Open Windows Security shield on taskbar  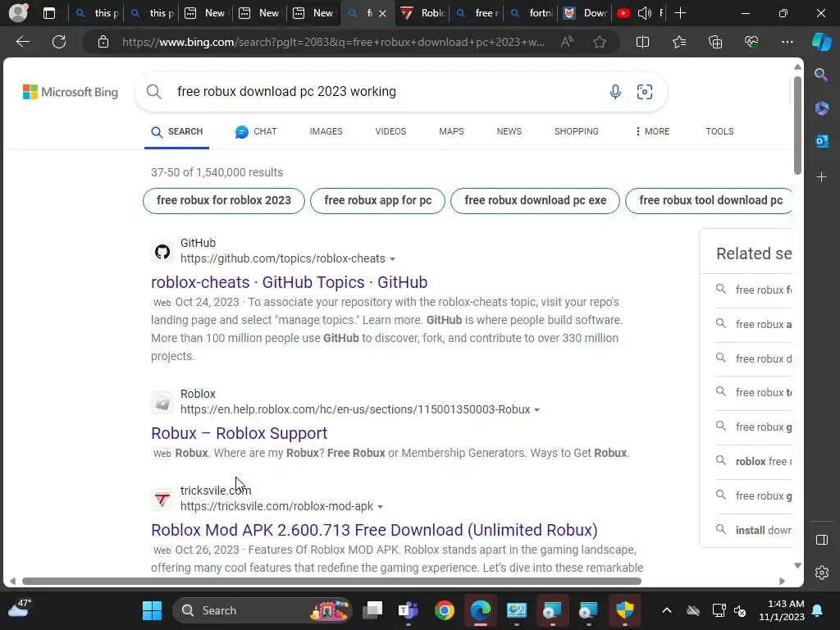624,610
